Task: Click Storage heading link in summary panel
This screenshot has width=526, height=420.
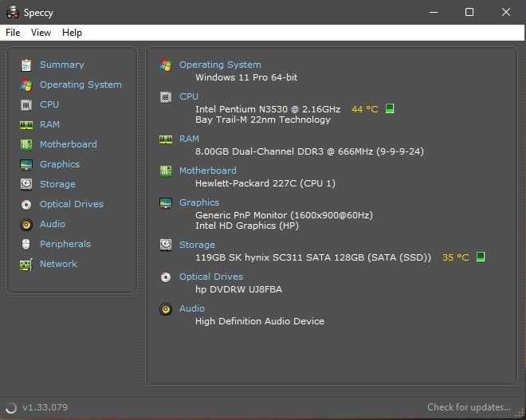Action: (x=198, y=245)
